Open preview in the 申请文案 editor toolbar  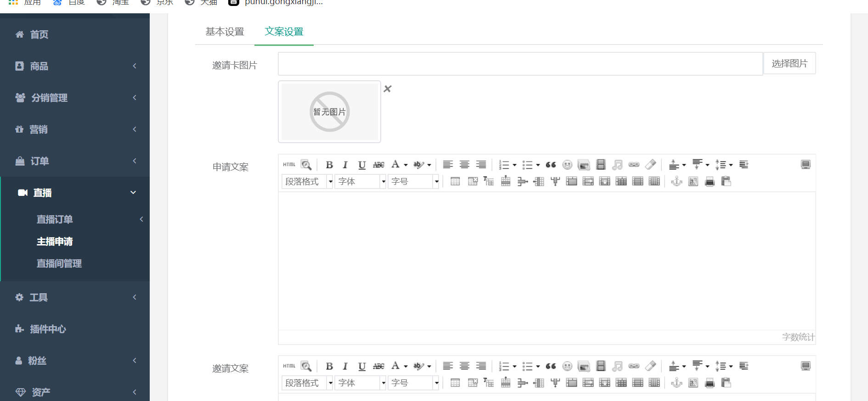(x=306, y=165)
